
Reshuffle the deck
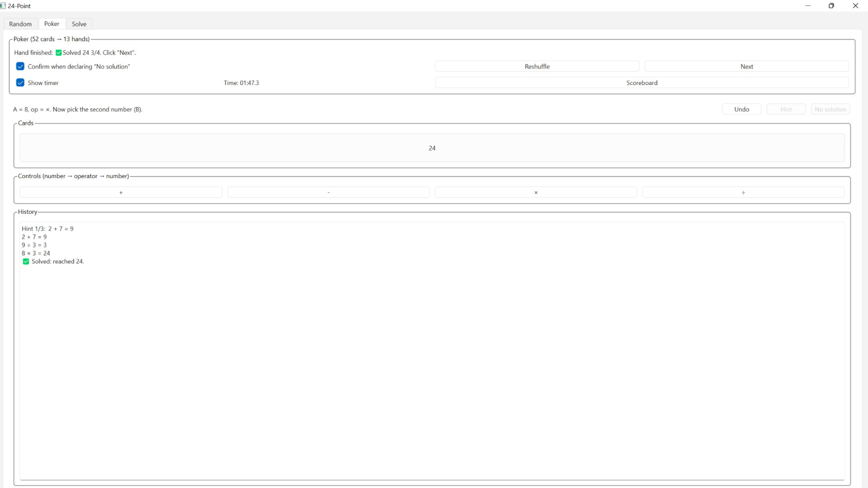(537, 66)
